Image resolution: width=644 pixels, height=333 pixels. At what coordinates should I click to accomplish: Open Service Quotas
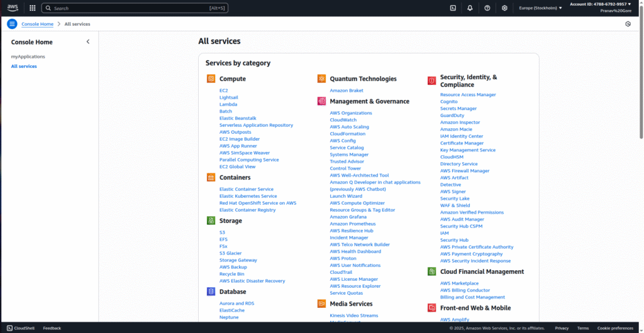pyautogui.click(x=347, y=293)
